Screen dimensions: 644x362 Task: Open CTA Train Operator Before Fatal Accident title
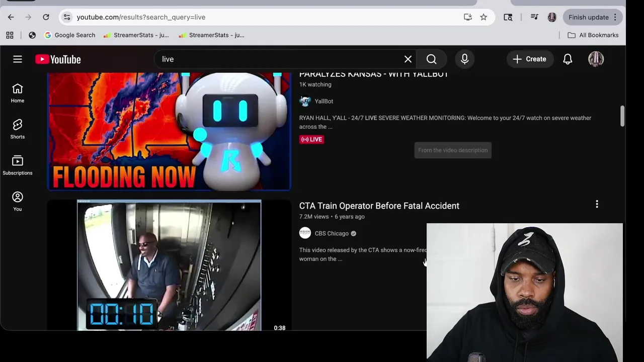pyautogui.click(x=379, y=206)
